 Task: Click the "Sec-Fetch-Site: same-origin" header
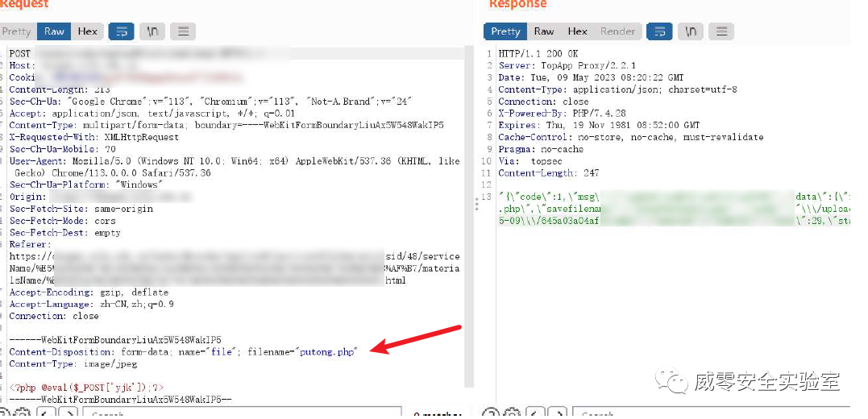(81, 209)
